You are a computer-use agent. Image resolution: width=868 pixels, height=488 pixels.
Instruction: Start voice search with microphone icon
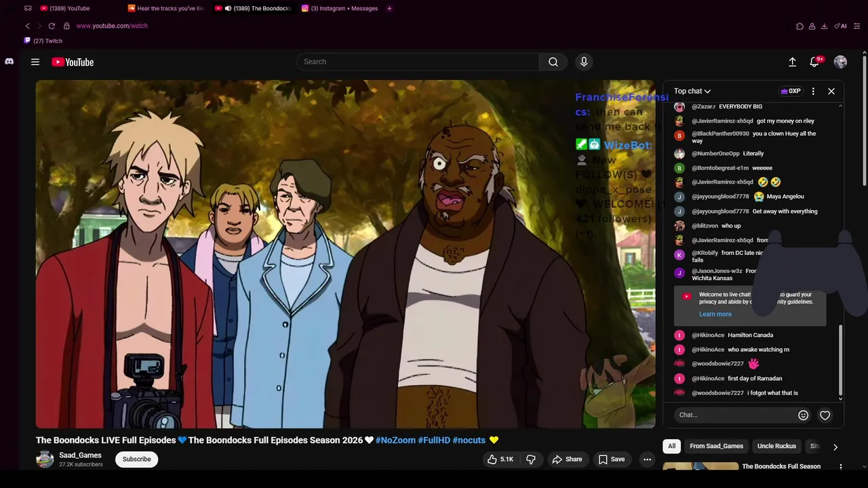(x=584, y=62)
